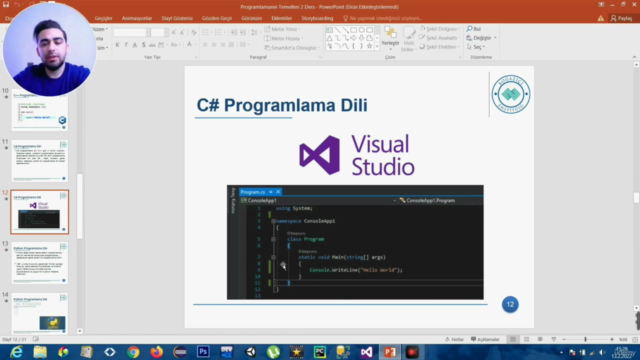The height and width of the screenshot is (360, 640).
Task: Switch to Normal view icon
Action: point(513,339)
